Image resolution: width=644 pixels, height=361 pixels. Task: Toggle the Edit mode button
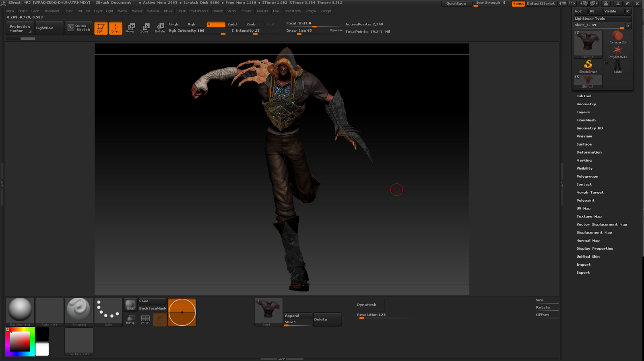click(x=101, y=28)
